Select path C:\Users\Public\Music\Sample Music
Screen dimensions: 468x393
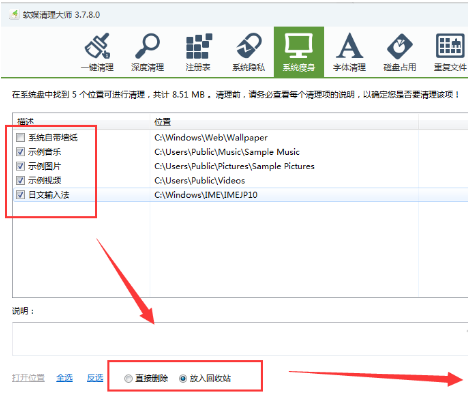(227, 152)
